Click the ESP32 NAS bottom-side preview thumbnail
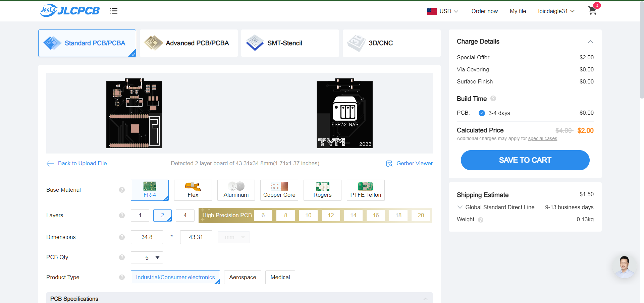The width and height of the screenshot is (644, 303). 345,113
